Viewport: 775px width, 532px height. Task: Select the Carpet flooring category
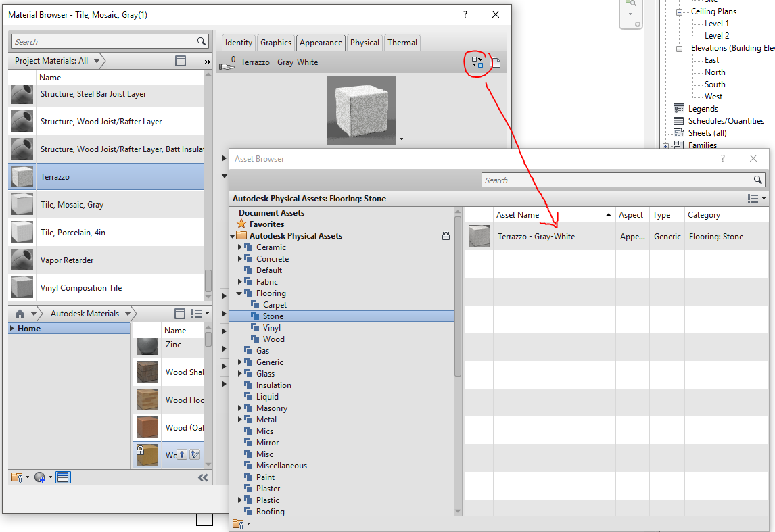pos(275,305)
